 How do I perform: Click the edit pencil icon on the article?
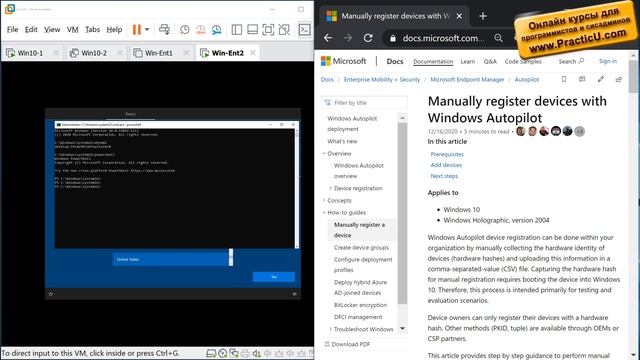601,79
